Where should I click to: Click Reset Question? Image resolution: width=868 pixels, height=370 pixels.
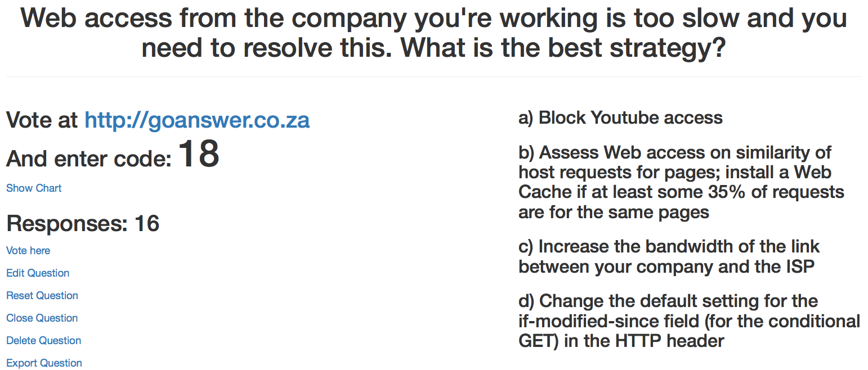pyautogui.click(x=42, y=295)
